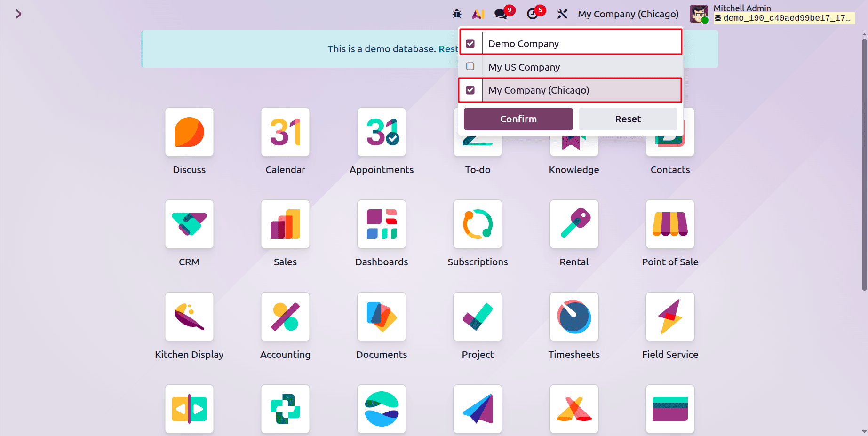Uncheck the Demo Company checkbox
Image resolution: width=868 pixels, height=436 pixels.
[x=470, y=42]
